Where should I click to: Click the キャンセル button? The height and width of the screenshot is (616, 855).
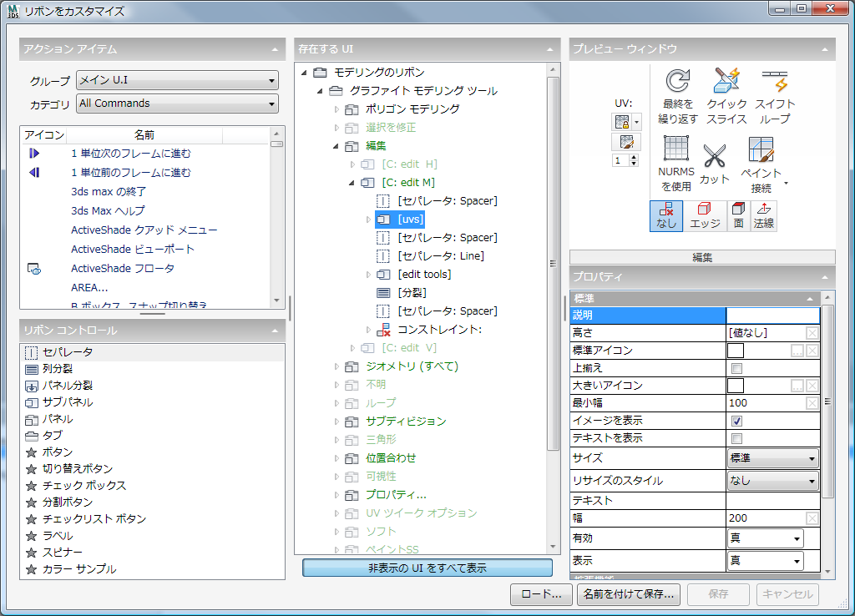(787, 594)
